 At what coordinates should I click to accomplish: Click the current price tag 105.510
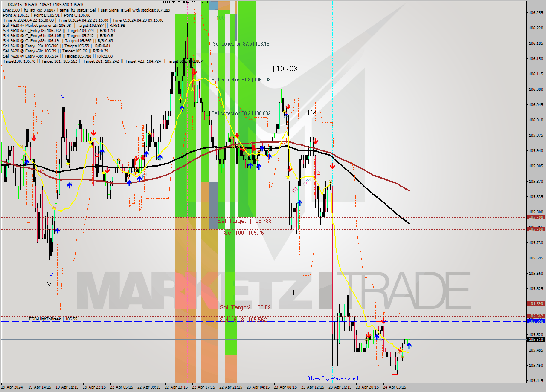(x=536, y=340)
